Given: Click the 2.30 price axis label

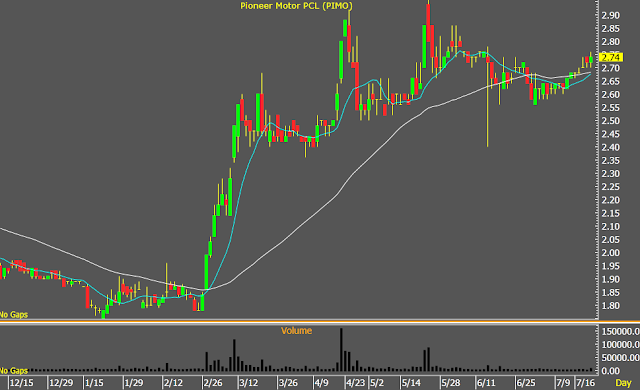Looking at the screenshot, I should coord(610,174).
